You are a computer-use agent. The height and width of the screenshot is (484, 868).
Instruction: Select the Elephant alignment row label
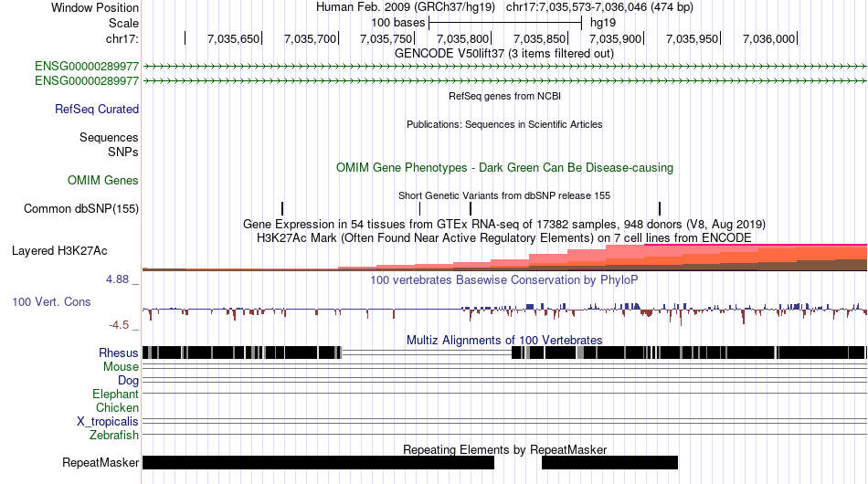point(115,395)
